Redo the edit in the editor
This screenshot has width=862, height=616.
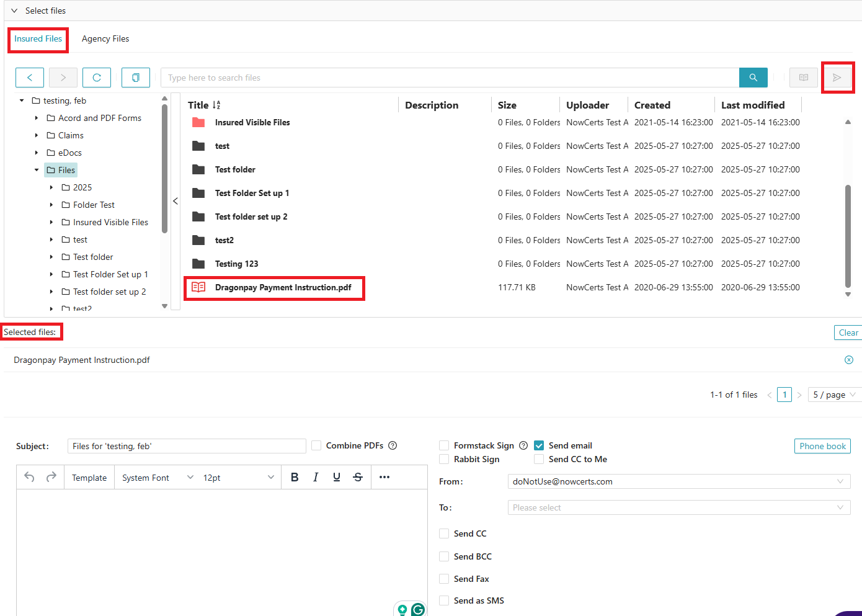(51, 476)
